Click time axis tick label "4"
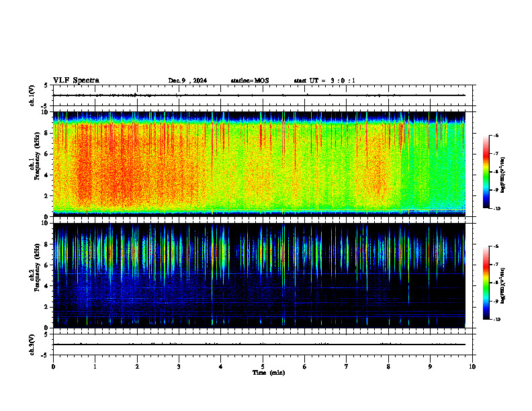This screenshot has width=532, height=411. click(x=221, y=367)
